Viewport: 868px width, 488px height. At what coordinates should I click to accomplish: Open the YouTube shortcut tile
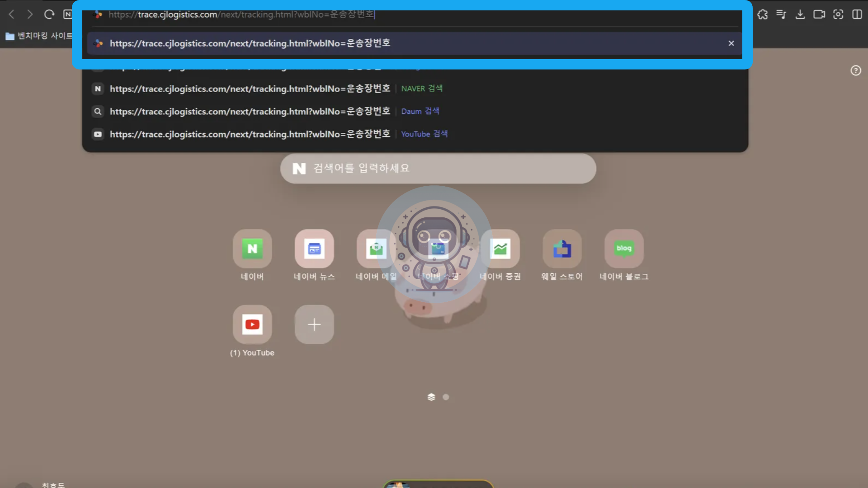coord(252,324)
